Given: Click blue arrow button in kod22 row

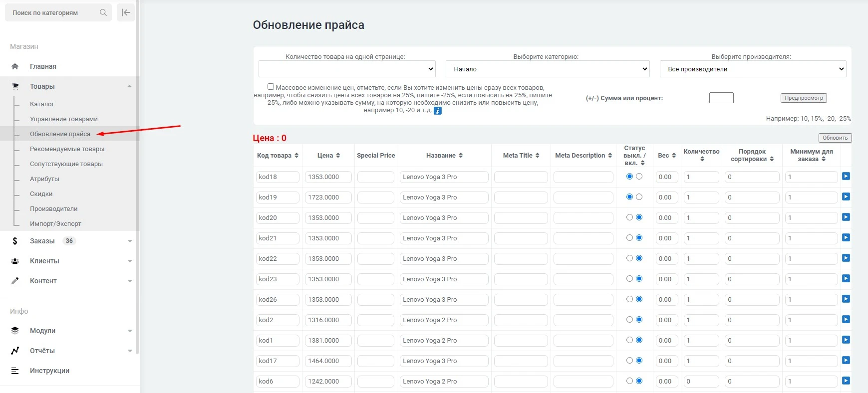Looking at the screenshot, I should tap(846, 258).
